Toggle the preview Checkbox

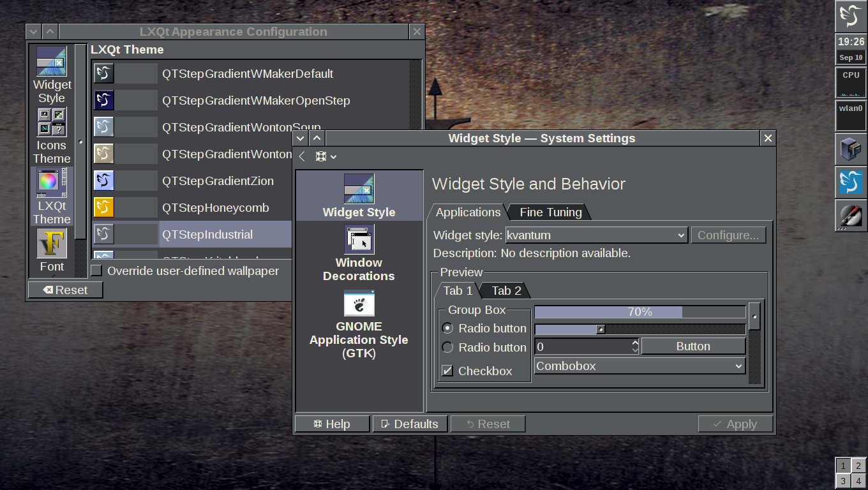447,371
